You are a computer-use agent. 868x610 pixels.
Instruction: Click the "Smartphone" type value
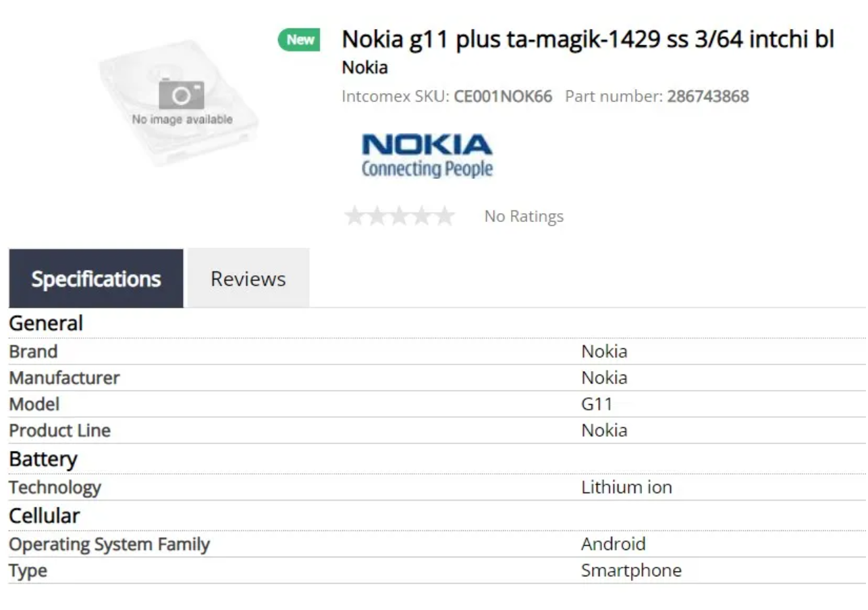pos(631,570)
